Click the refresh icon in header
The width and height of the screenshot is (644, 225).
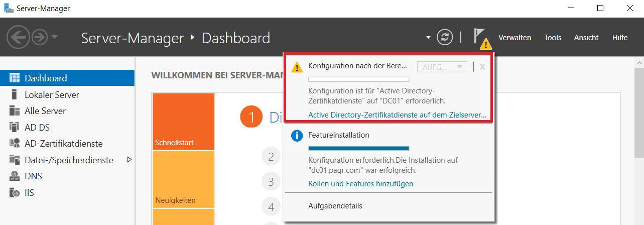pyautogui.click(x=444, y=37)
